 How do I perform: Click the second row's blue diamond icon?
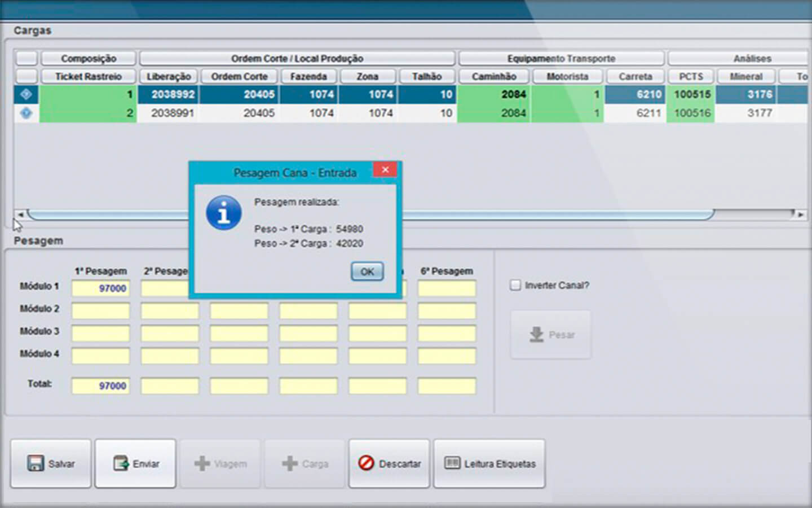pos(26,113)
